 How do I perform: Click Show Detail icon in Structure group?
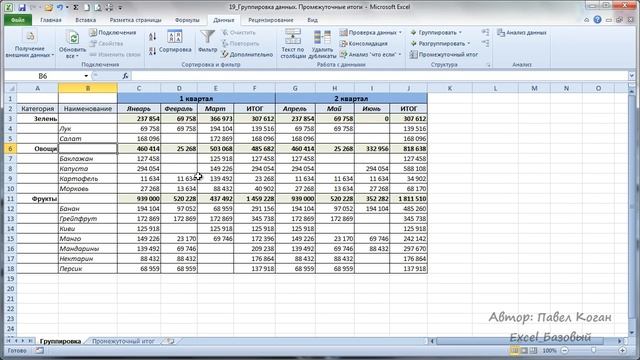pos(485,32)
